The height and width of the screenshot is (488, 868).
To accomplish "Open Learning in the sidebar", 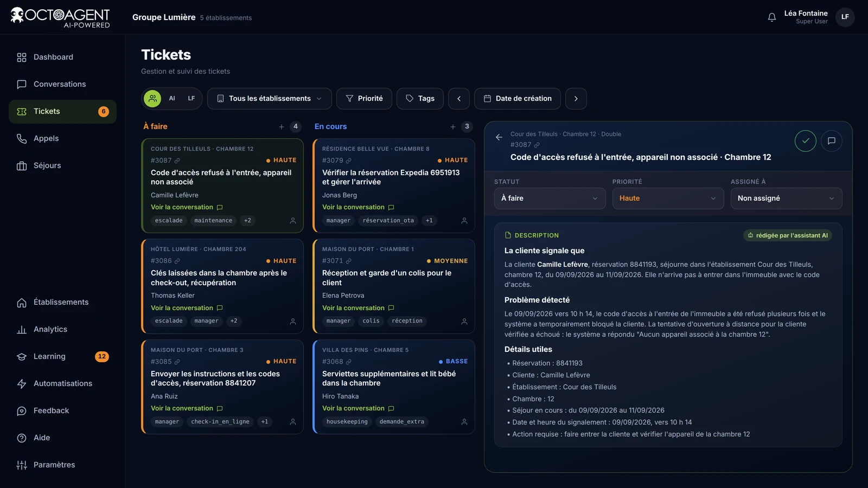I will [62, 357].
